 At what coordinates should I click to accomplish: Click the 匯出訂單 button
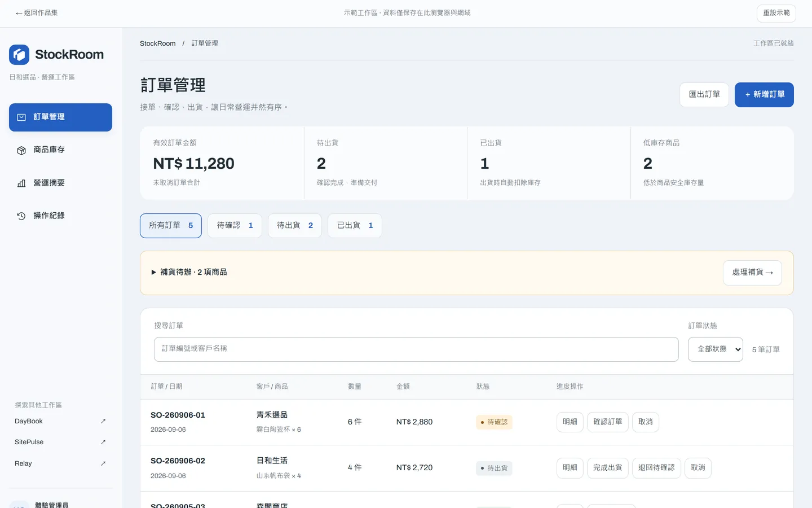704,95
